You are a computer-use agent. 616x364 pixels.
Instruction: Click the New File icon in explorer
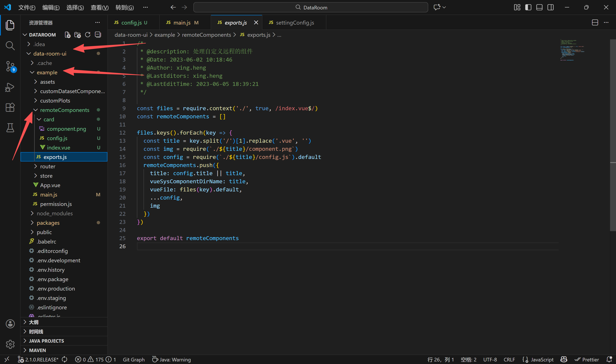(x=68, y=35)
